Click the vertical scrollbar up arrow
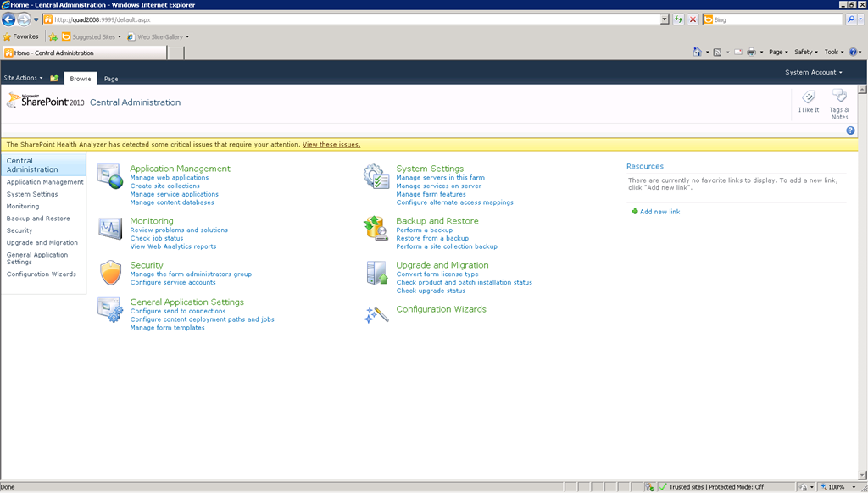The height and width of the screenshot is (493, 868). pos(862,90)
